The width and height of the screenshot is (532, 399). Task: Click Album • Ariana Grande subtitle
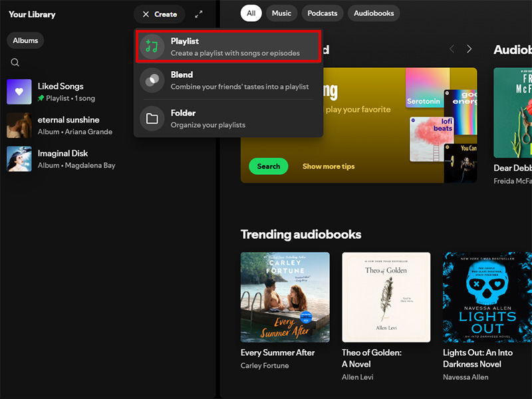(x=75, y=132)
